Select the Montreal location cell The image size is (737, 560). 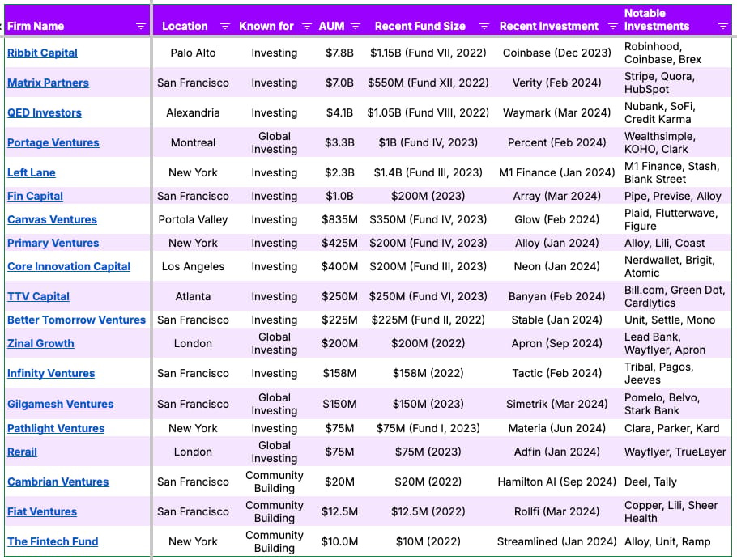tap(194, 142)
